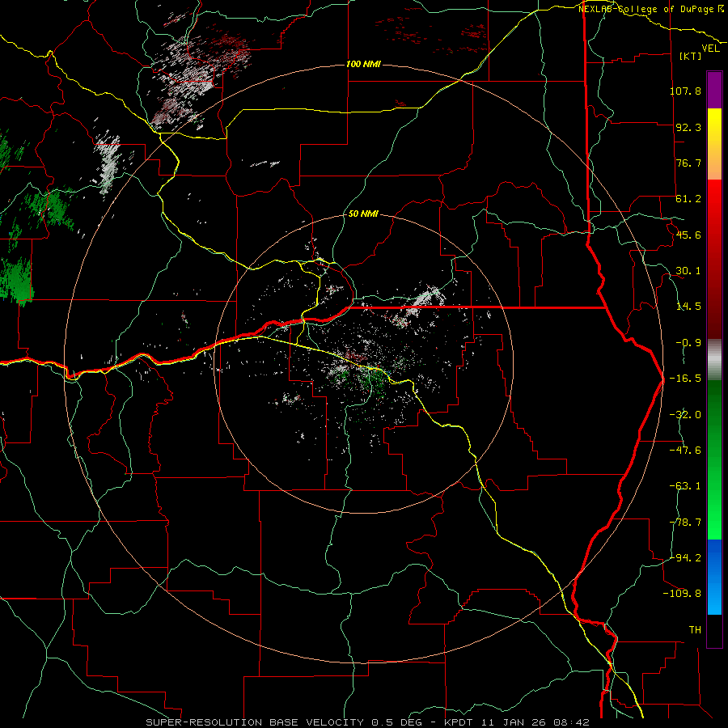728x728 pixels.
Task: Click the 30.1 legend value
Action: click(688, 271)
